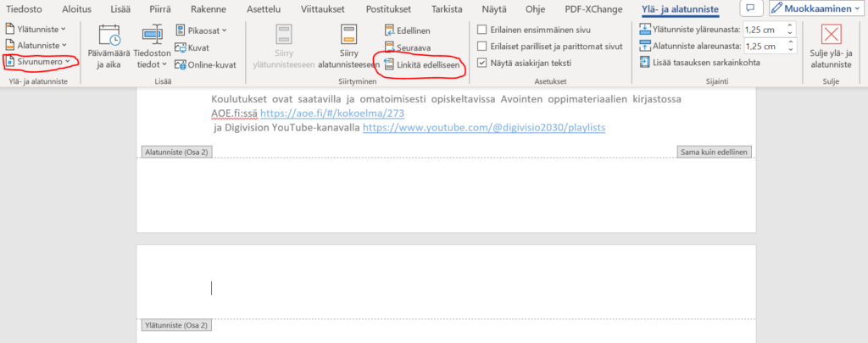Open the Digivisio YouTube playlists link
868x343 pixels.
[x=483, y=127]
